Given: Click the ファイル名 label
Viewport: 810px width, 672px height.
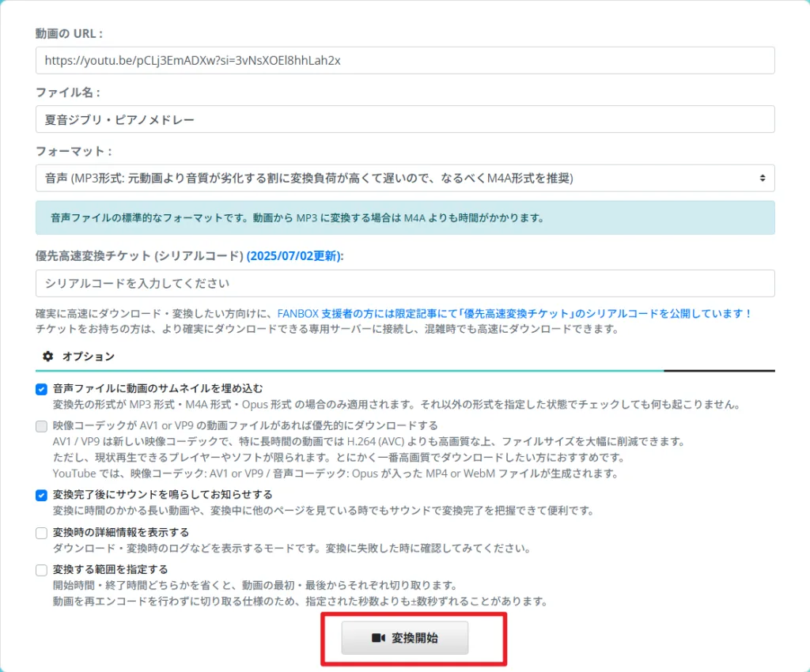Looking at the screenshot, I should tap(67, 92).
